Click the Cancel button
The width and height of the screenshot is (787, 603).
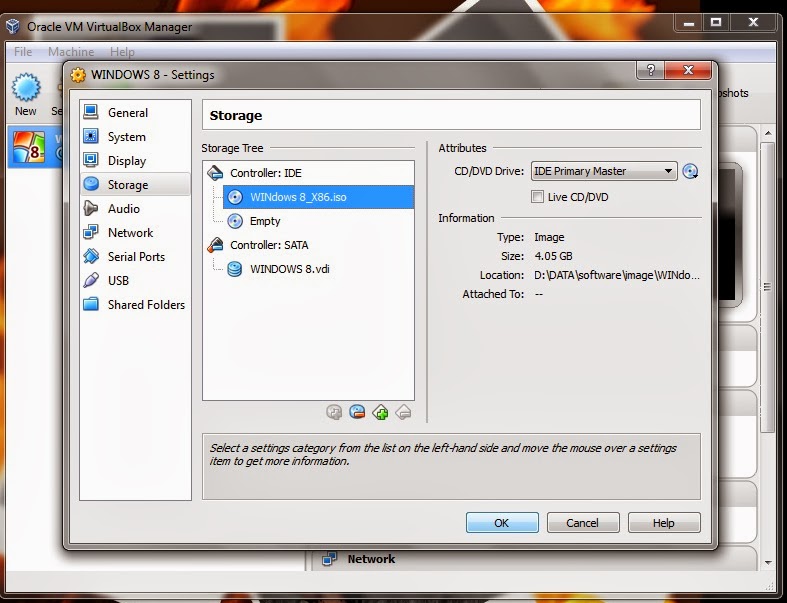click(x=583, y=523)
